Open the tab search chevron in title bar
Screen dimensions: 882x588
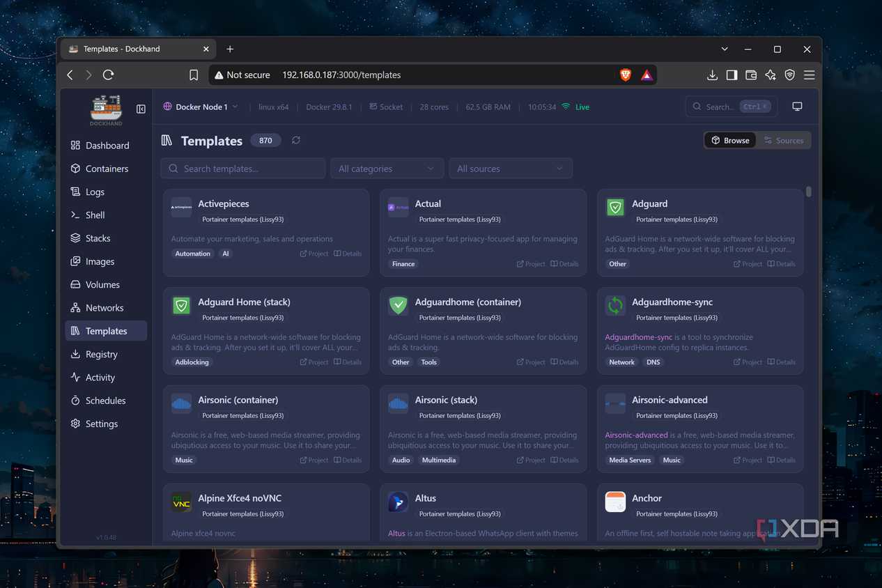click(x=725, y=49)
